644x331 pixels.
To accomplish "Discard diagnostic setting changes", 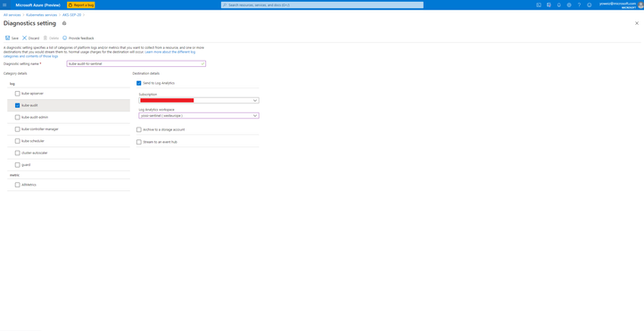I will [31, 37].
